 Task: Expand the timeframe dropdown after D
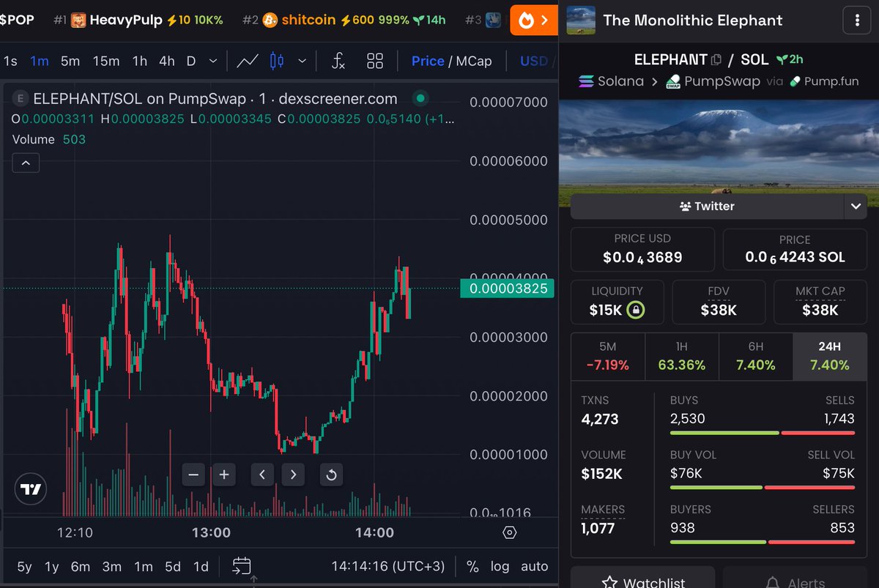[x=212, y=61]
